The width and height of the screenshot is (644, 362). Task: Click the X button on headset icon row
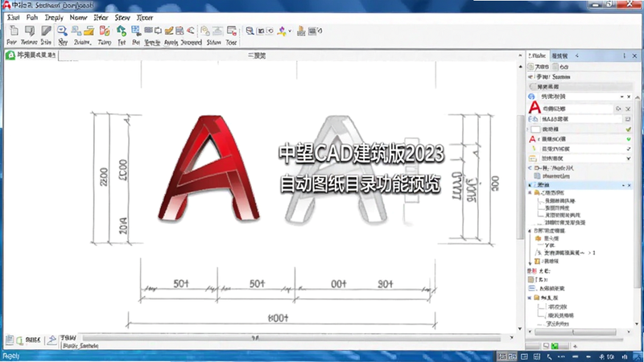629,97
